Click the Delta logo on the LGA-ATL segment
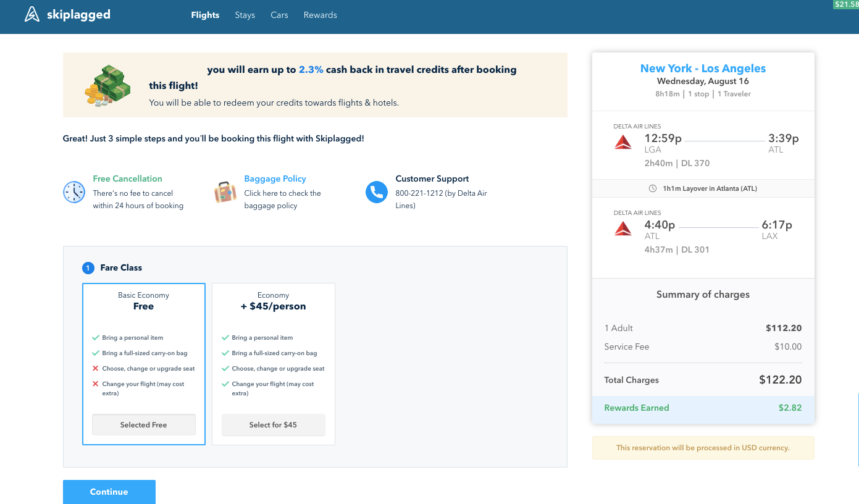Screen dimensions: 859x504 point(623,141)
